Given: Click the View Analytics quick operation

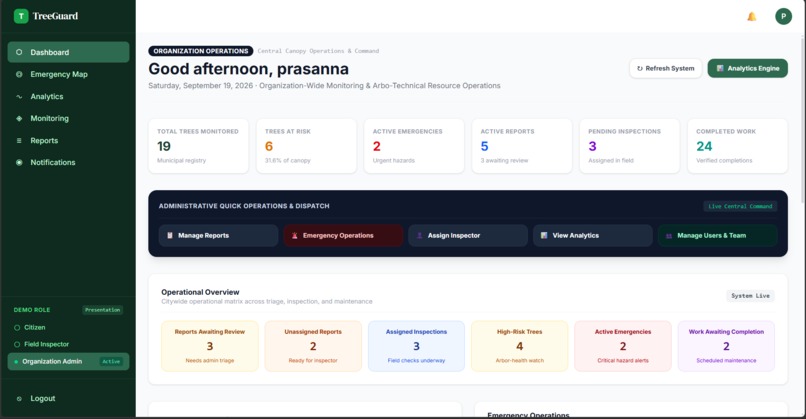Looking at the screenshot, I should (x=593, y=235).
